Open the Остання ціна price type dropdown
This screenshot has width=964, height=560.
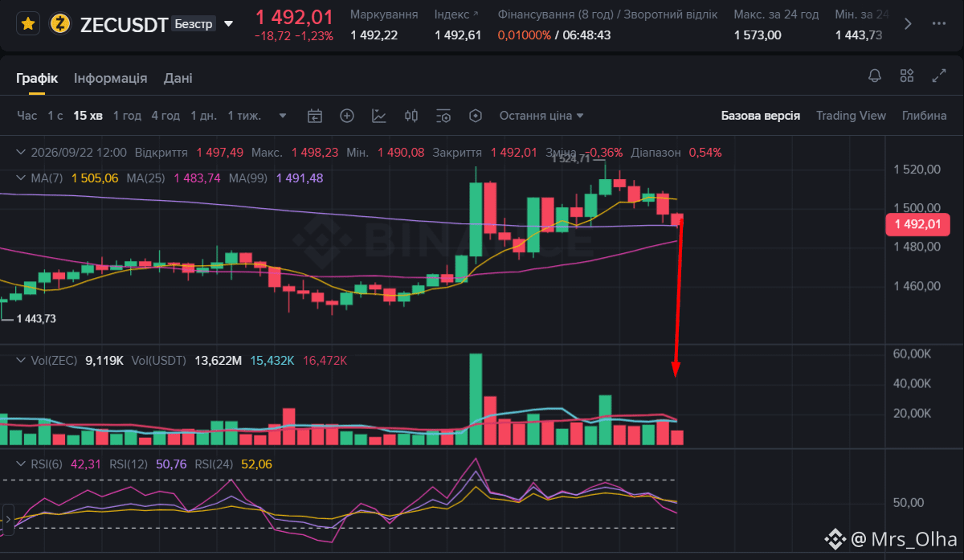pos(541,116)
